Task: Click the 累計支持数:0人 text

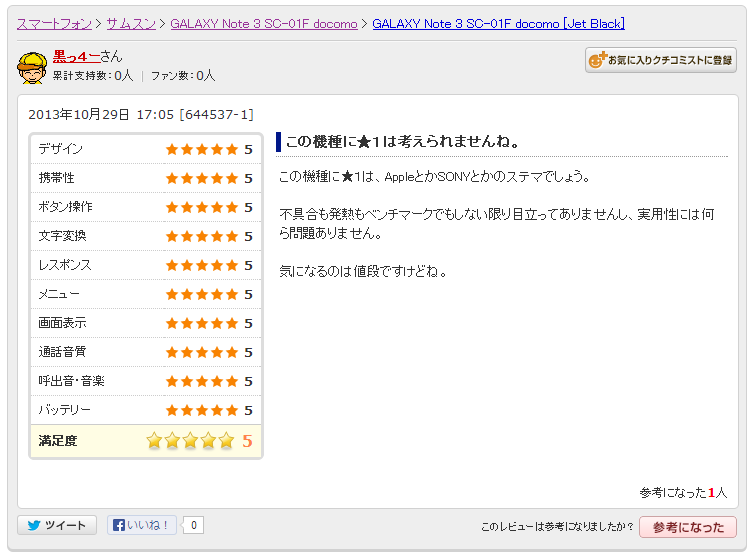Action: (92, 76)
